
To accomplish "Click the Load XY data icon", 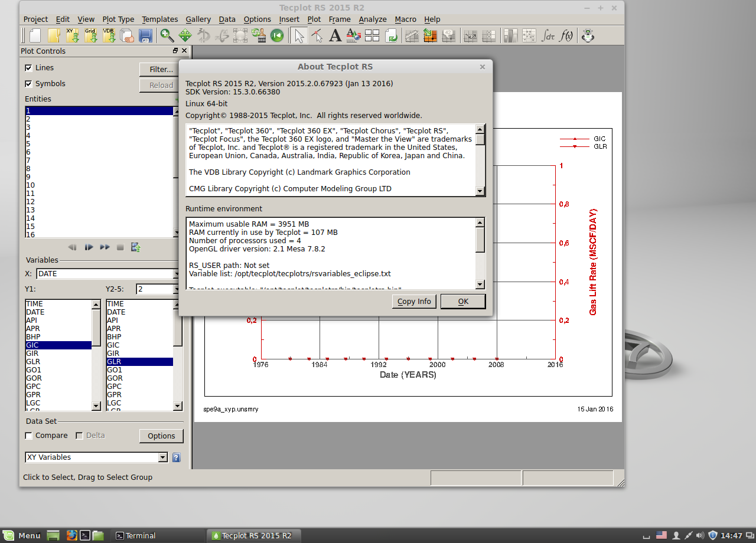I will [73, 35].
